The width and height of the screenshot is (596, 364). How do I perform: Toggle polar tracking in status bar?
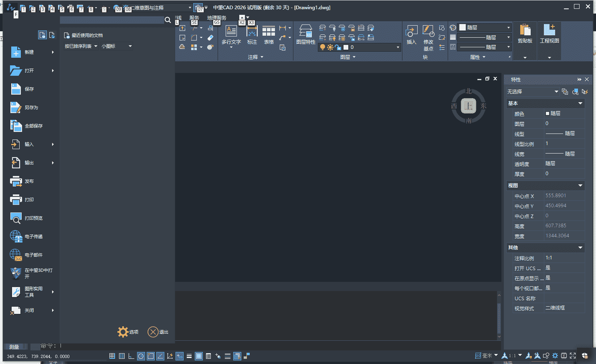click(x=141, y=356)
